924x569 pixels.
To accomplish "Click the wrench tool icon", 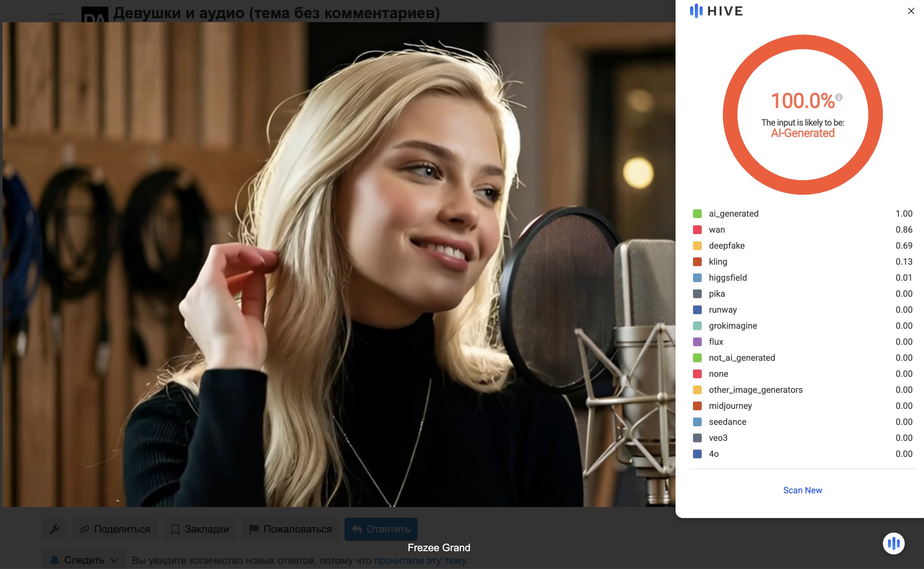I will (55, 529).
